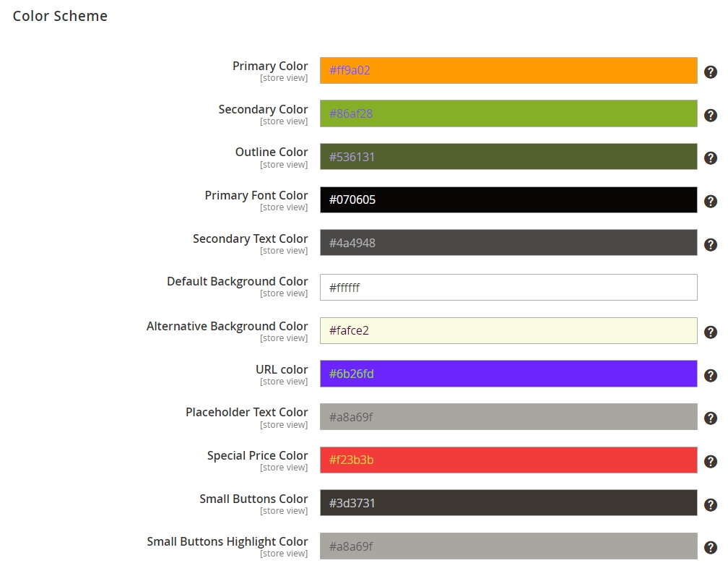Image resolution: width=728 pixels, height=563 pixels.
Task: Click help icon beside URL color
Action: click(711, 375)
